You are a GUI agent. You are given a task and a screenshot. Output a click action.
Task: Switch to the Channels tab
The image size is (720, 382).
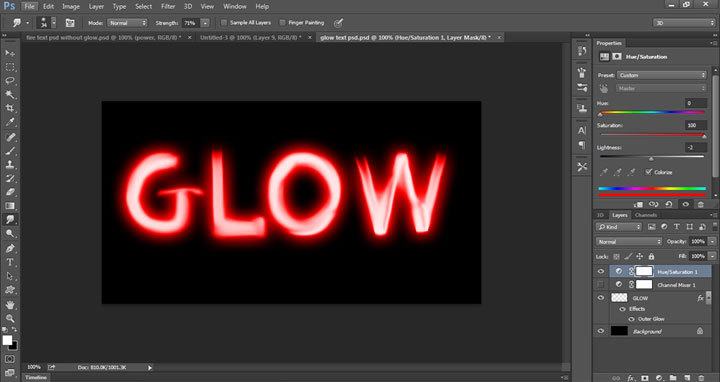coord(646,215)
